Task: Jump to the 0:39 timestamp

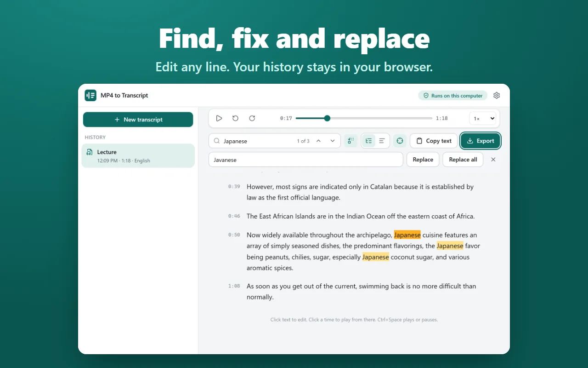Action: (x=234, y=187)
